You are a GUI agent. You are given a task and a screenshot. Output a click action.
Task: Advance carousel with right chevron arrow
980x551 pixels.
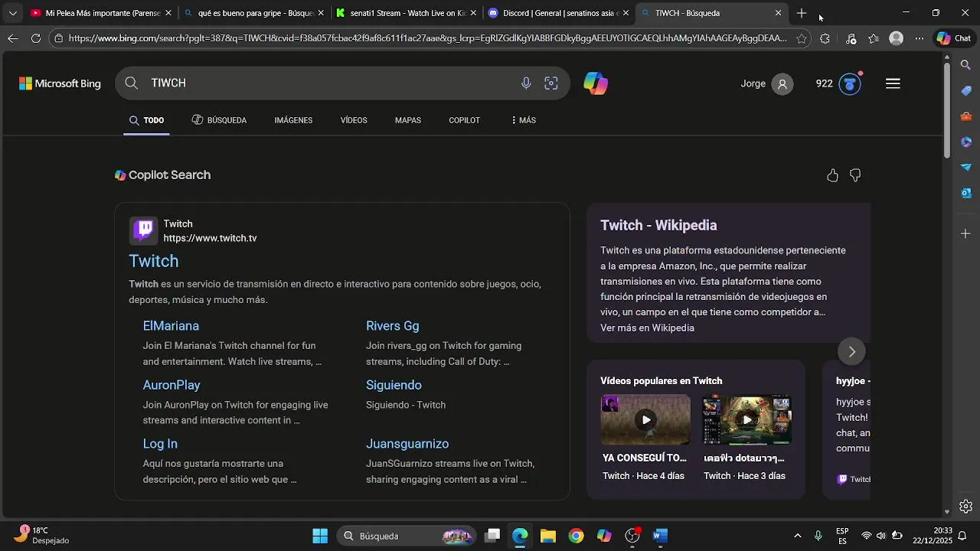[x=851, y=351]
